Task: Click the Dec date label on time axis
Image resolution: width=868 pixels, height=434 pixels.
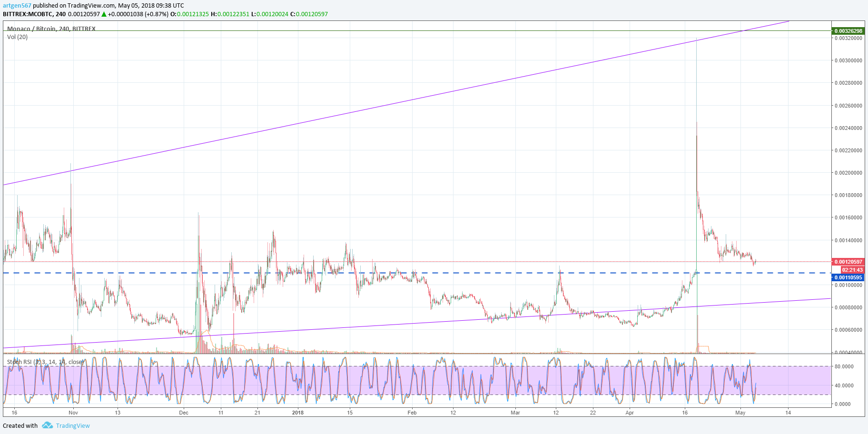Action: 184,413
